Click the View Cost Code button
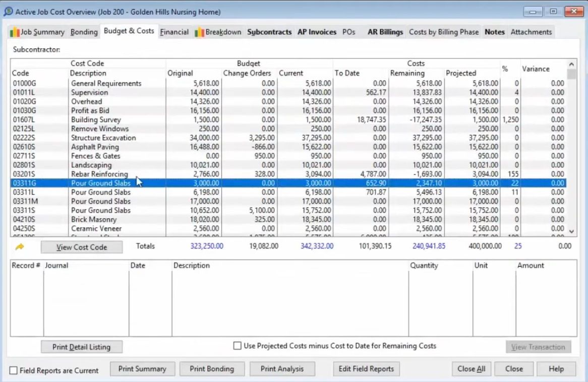 [82, 247]
